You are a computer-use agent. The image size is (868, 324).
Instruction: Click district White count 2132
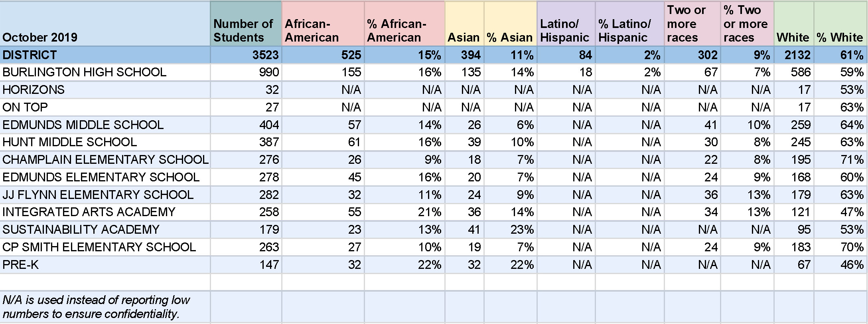coord(794,55)
